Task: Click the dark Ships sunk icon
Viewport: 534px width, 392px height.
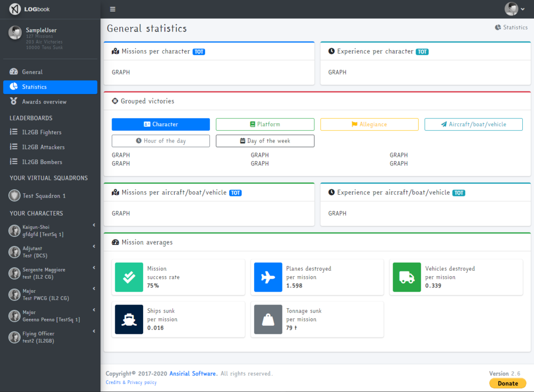Action: 129,319
